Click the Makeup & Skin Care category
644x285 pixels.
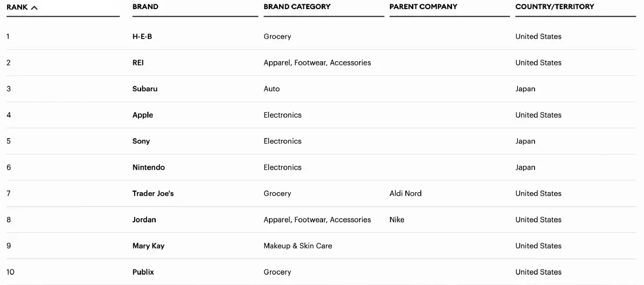297,246
